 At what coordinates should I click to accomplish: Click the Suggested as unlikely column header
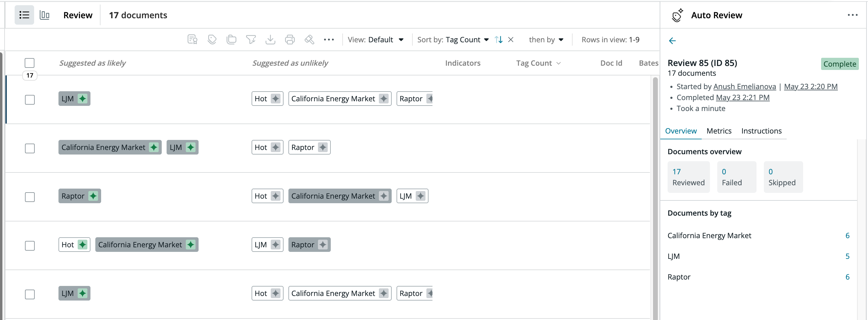click(x=290, y=63)
